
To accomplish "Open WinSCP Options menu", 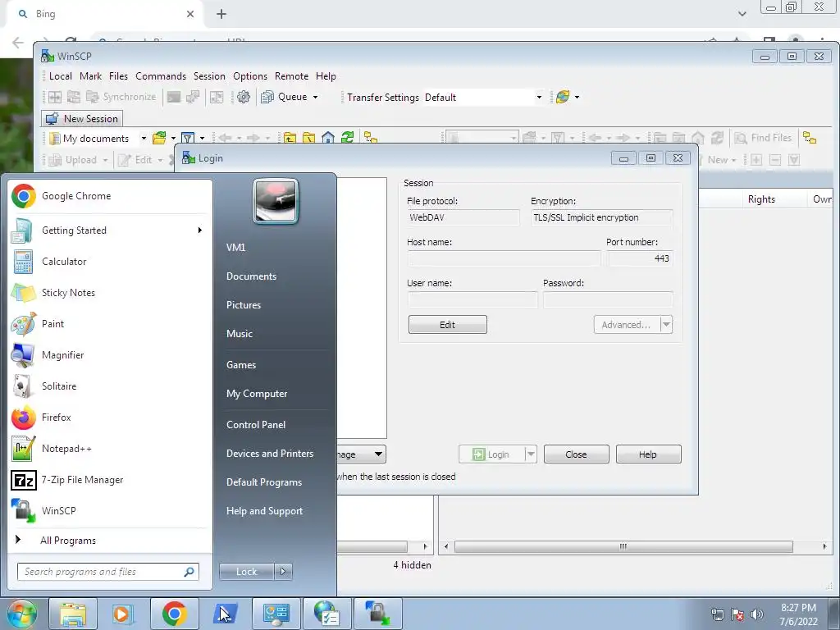I will pos(250,76).
